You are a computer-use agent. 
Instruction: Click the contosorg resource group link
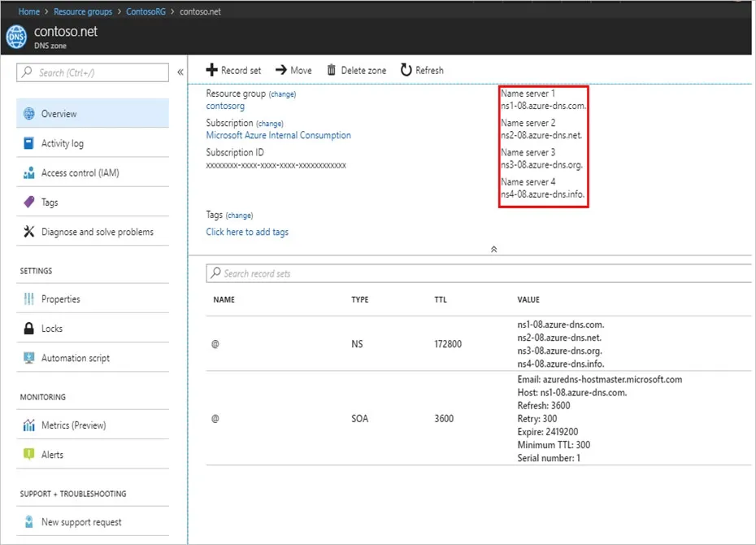tap(225, 106)
